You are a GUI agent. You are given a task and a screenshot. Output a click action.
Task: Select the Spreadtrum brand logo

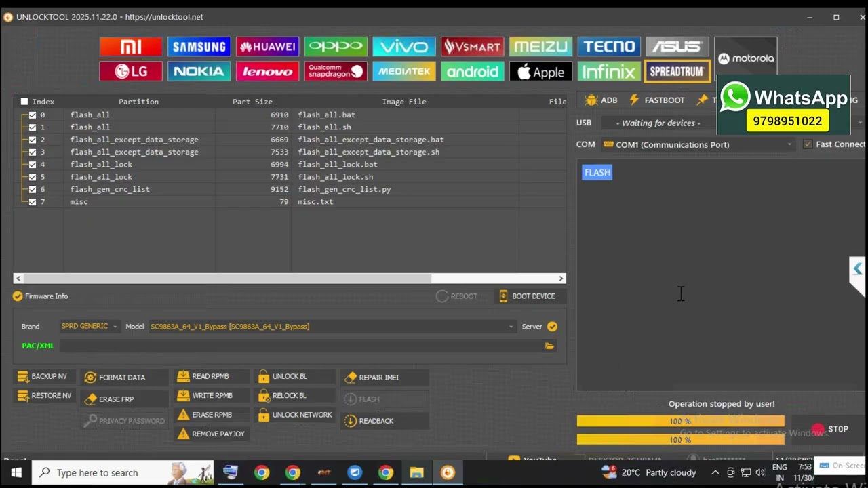(677, 71)
